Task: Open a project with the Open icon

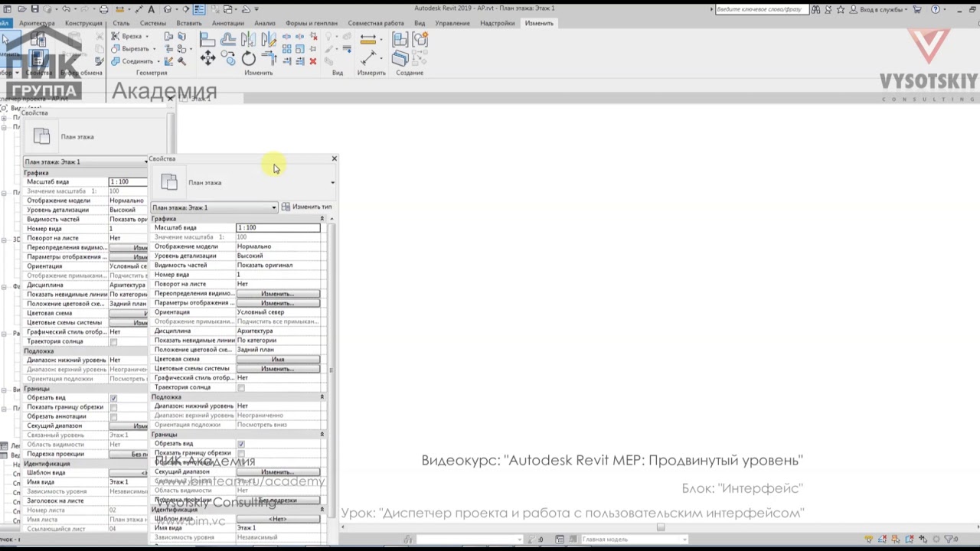Action: (22, 9)
